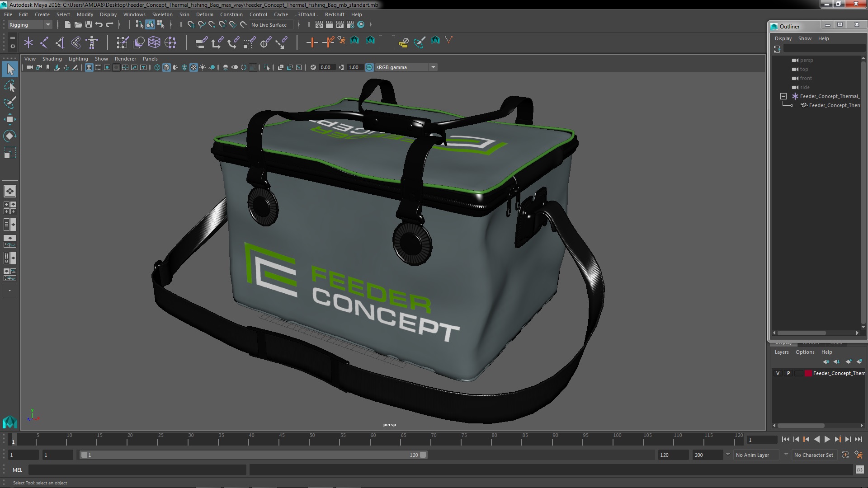Click the New Scene icon

click(67, 25)
